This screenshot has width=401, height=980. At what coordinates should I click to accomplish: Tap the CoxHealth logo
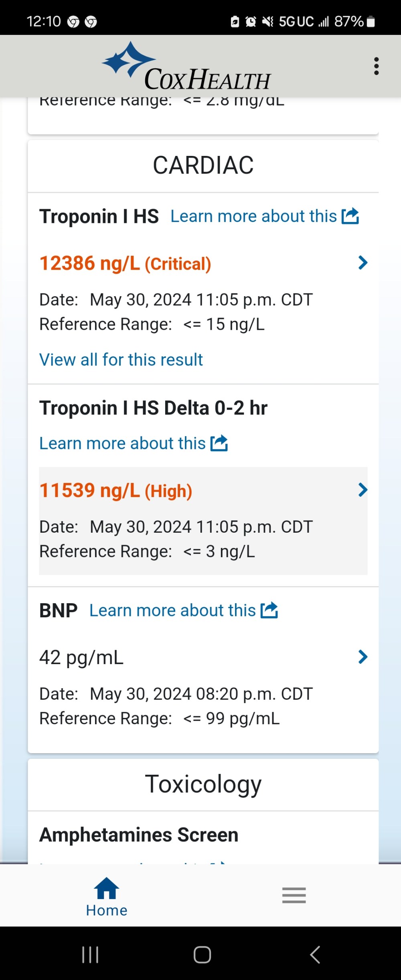click(186, 66)
